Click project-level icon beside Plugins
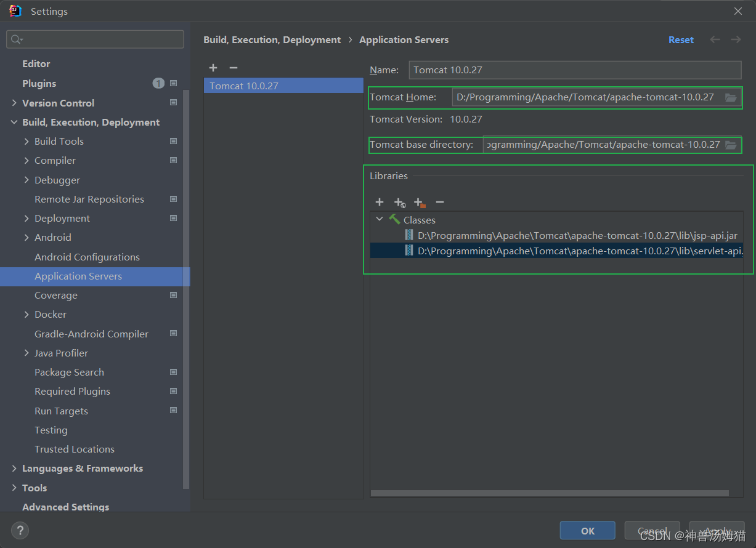This screenshot has height=548, width=756. coord(173,83)
